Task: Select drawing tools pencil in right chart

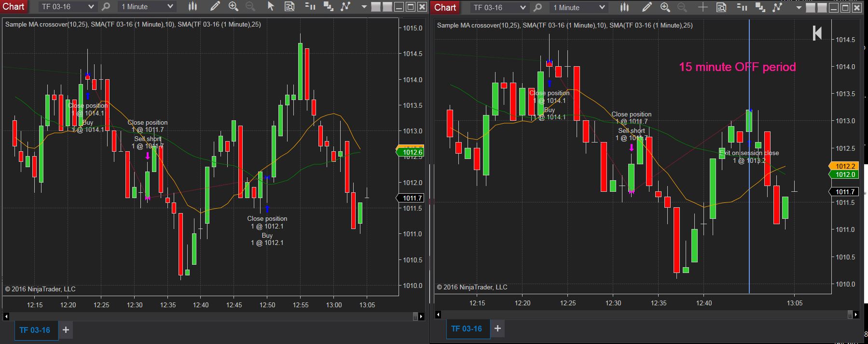Action: [647, 7]
